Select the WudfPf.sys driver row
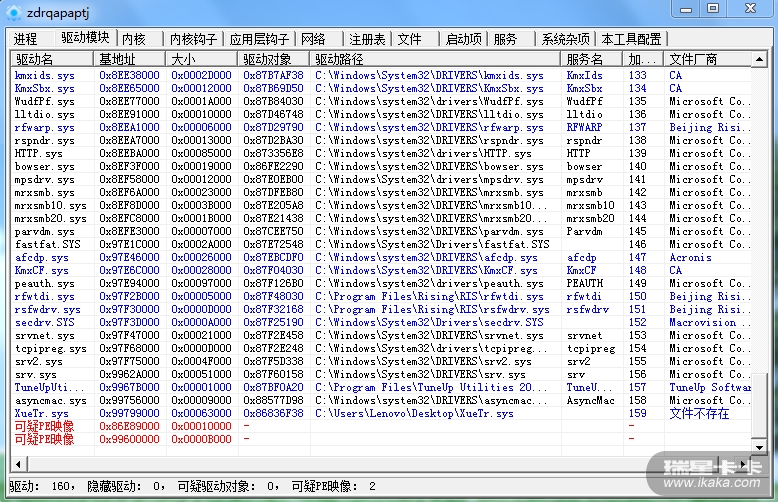The height and width of the screenshot is (502, 778). (381, 101)
